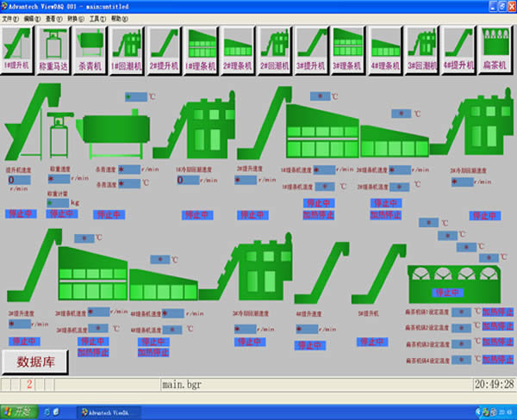
Task: Open the 文件 menu
Action: [11, 18]
